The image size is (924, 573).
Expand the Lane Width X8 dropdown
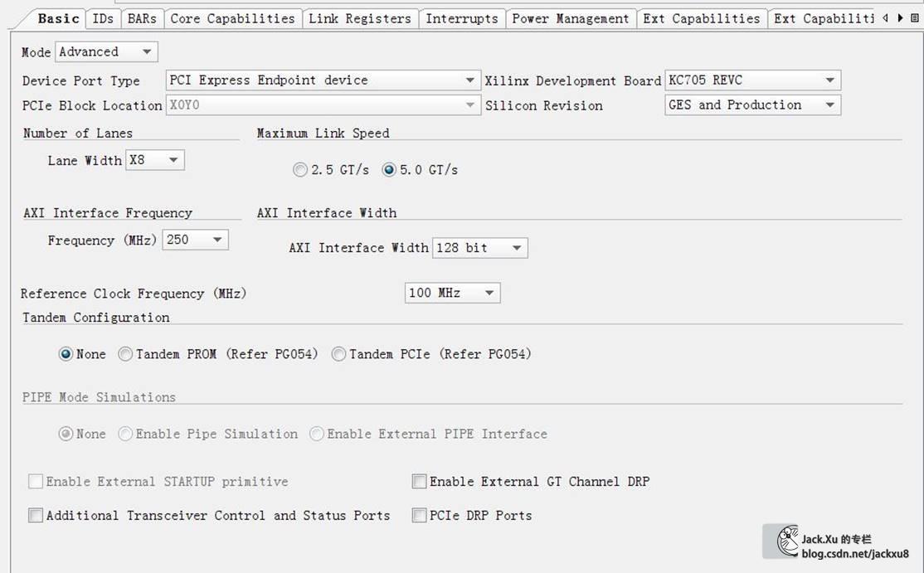coord(173,160)
